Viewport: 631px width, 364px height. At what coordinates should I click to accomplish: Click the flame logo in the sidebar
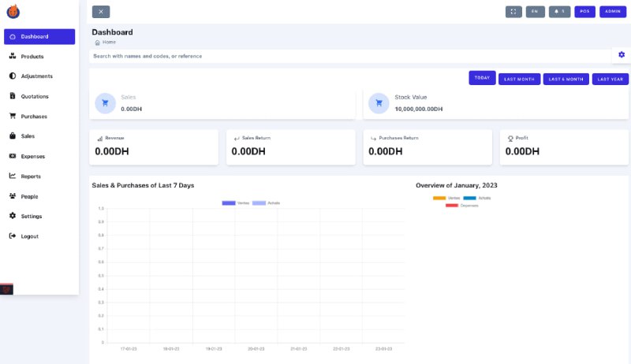(x=13, y=12)
